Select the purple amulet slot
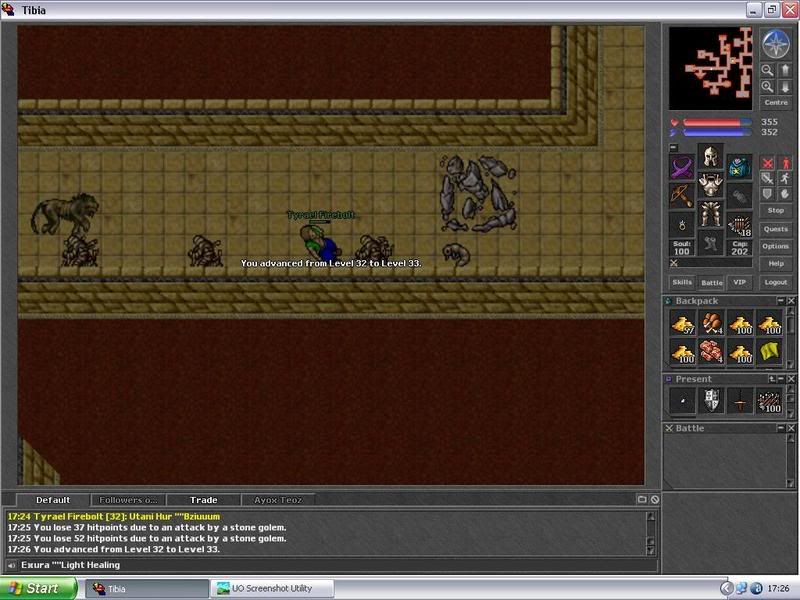 (682, 167)
